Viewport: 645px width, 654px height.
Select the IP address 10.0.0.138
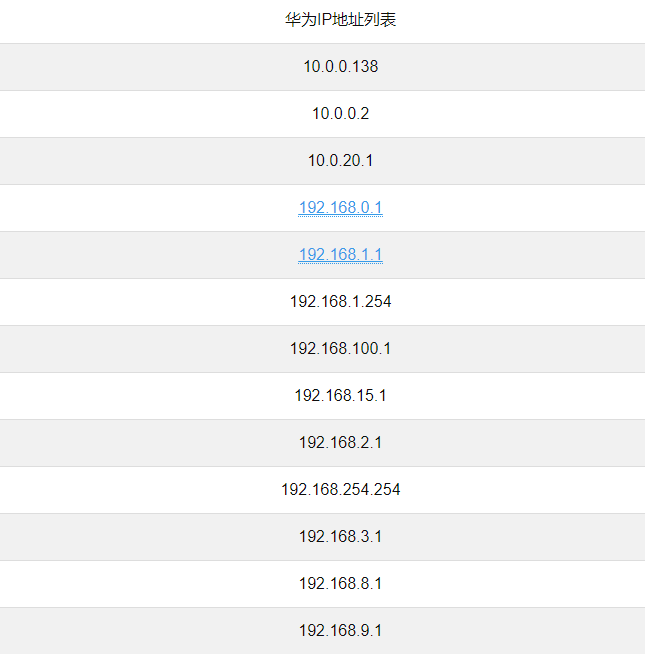tap(340, 67)
